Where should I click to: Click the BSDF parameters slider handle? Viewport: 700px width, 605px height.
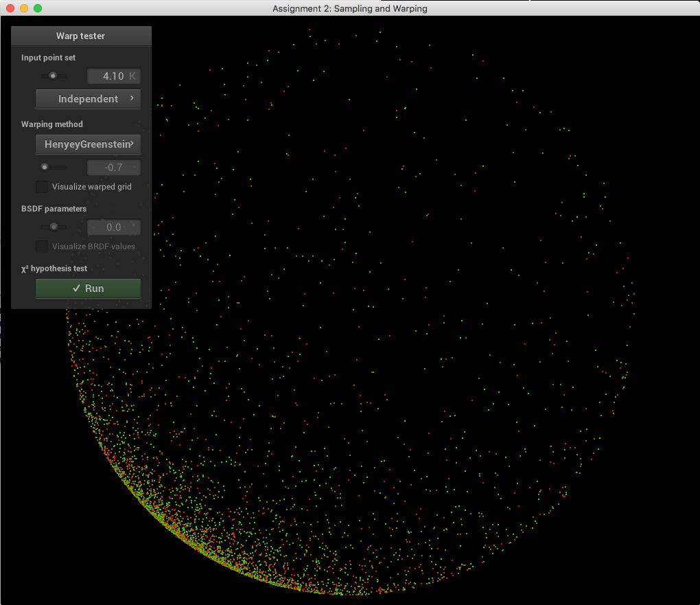point(54,227)
